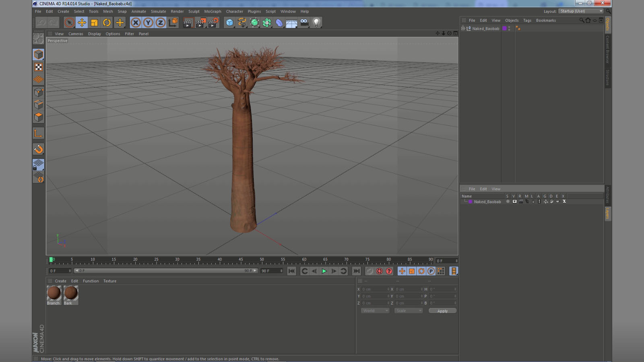644x362 pixels.
Task: Open the World coordinate dropdown
Action: click(375, 311)
